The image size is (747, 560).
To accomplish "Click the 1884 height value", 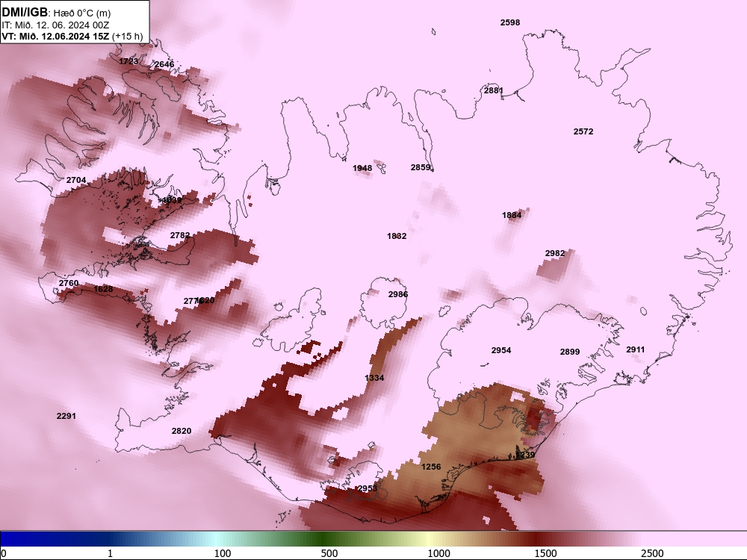I will [512, 215].
